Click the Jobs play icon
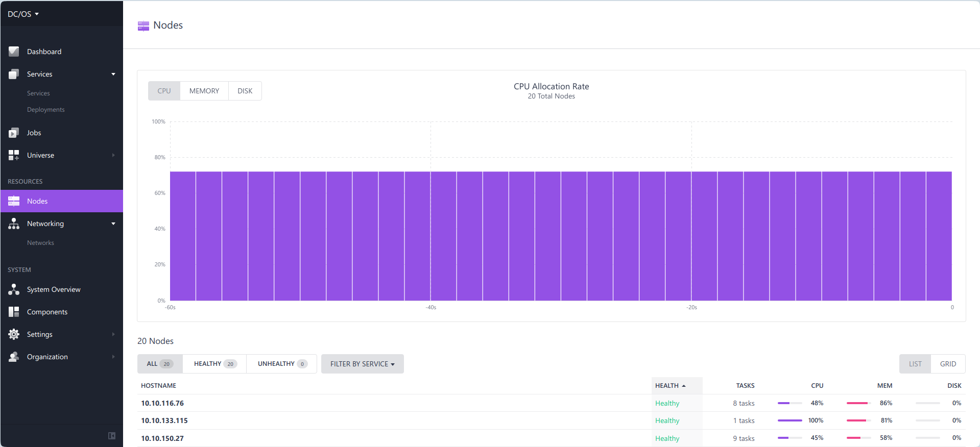The width and height of the screenshot is (980, 447). (14, 133)
